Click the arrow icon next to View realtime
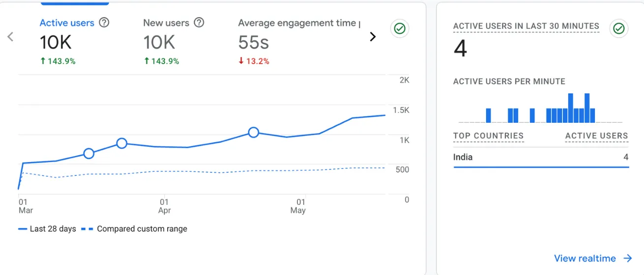Screen dimensions: 644x275 (x=627, y=258)
